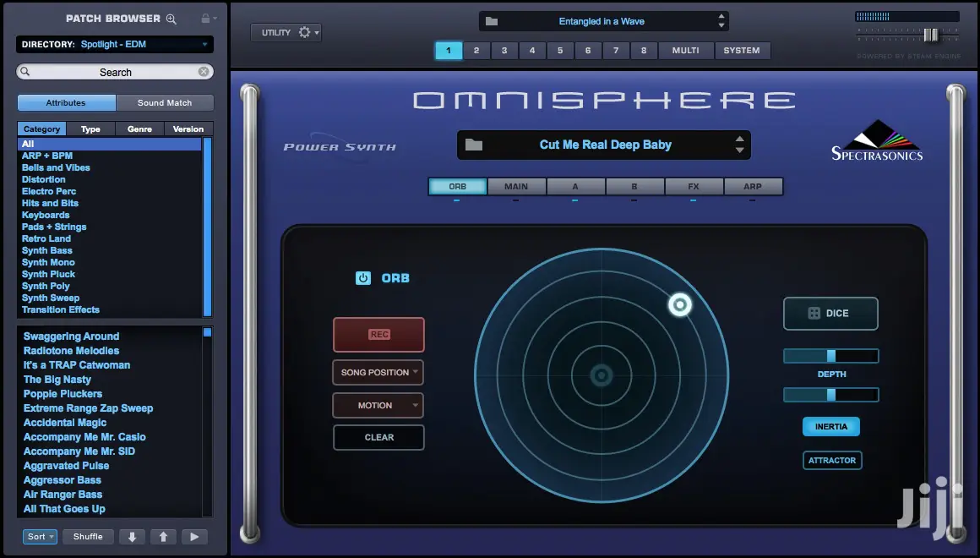Select part 2 button

(x=476, y=51)
